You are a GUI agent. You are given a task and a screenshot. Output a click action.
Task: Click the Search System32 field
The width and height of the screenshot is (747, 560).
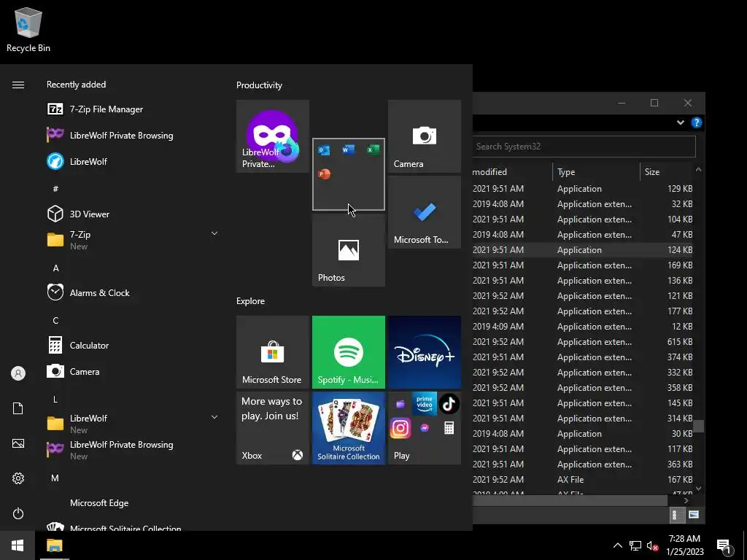584,146
